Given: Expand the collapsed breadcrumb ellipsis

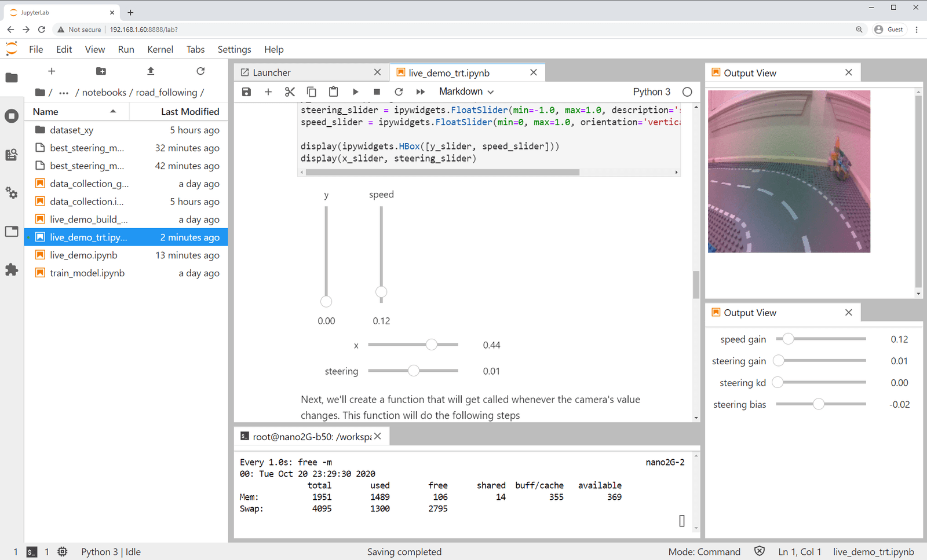Looking at the screenshot, I should (64, 93).
